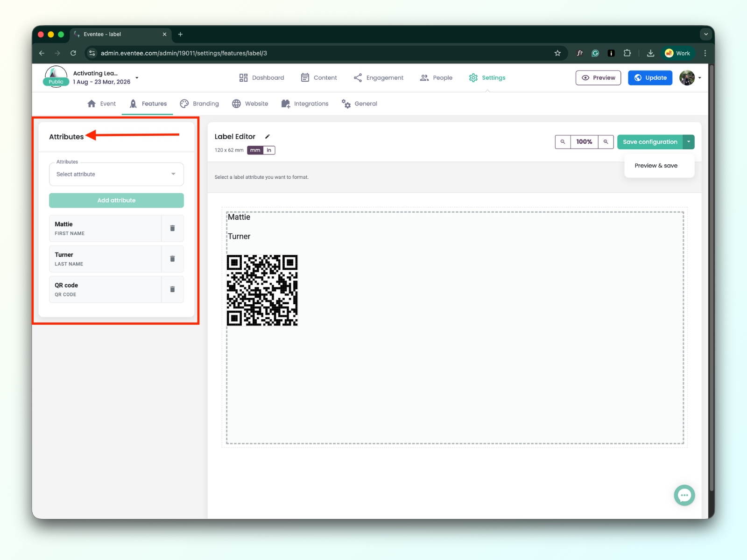Open the Work profile chip

pyautogui.click(x=678, y=53)
